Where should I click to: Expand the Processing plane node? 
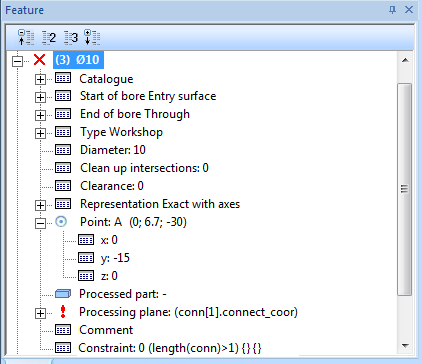tap(40, 313)
